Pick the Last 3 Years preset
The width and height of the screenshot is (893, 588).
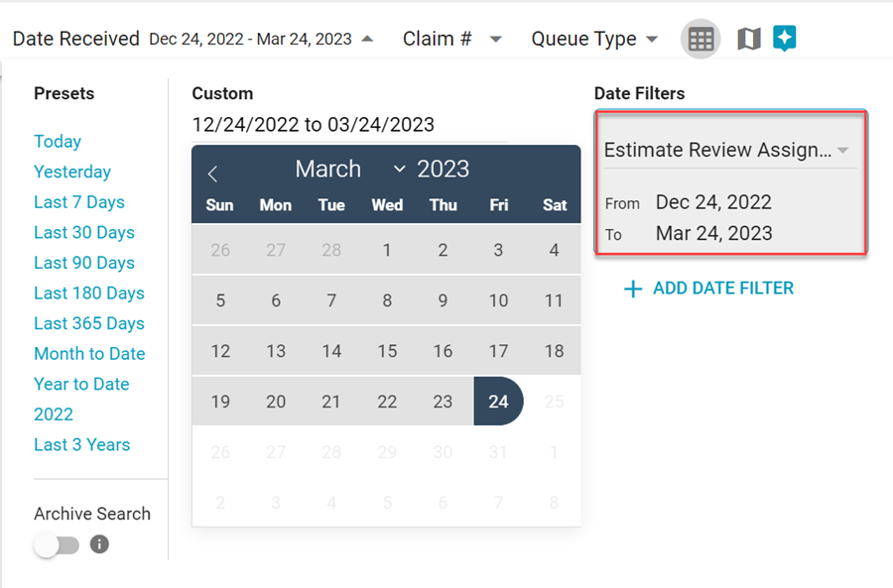click(81, 444)
